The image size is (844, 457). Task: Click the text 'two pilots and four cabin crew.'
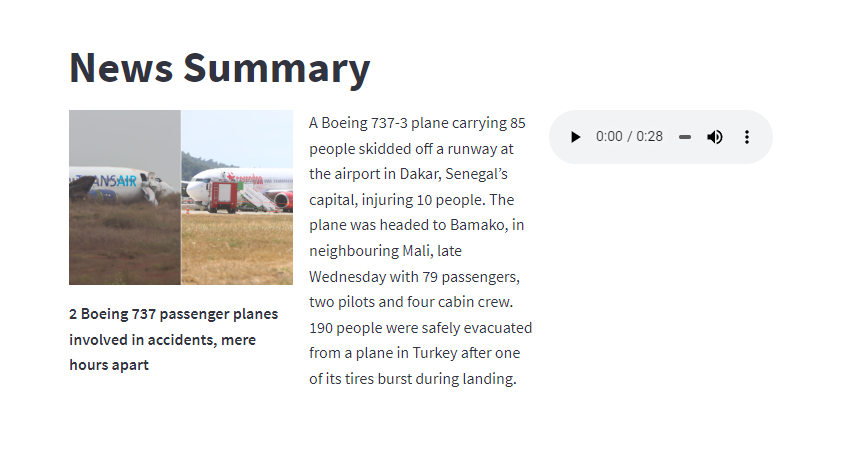[411, 302]
